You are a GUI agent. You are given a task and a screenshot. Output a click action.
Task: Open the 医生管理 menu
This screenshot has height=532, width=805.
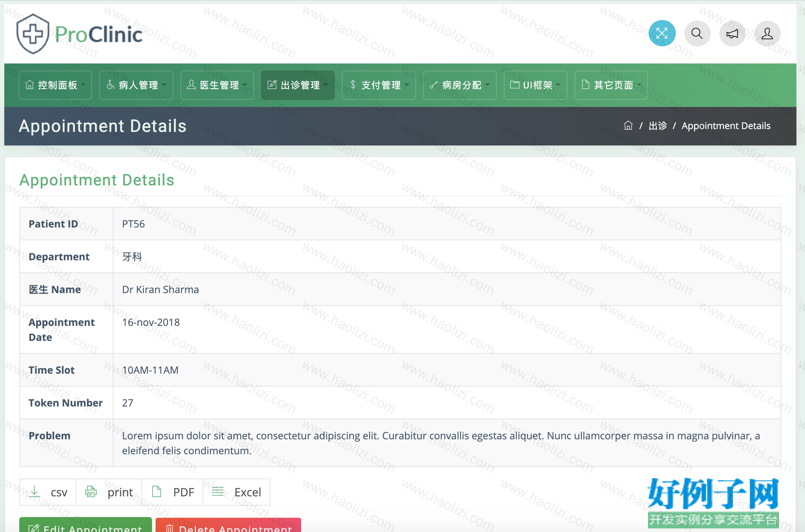[217, 85]
